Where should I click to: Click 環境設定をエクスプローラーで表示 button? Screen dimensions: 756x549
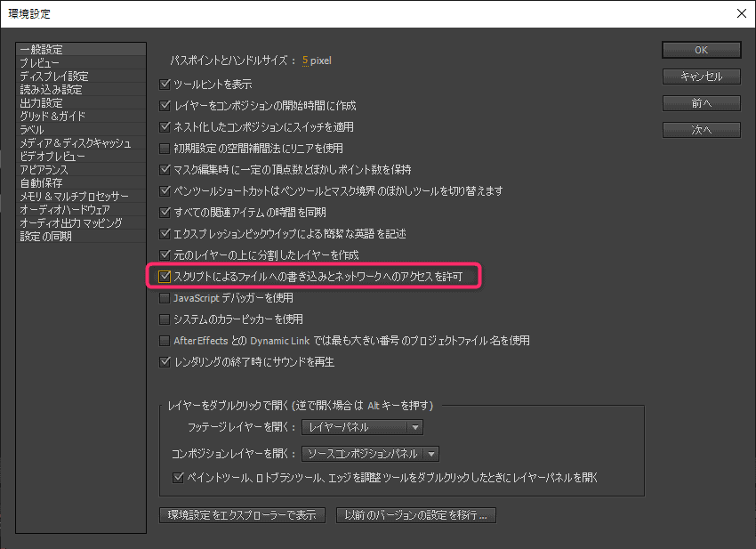[241, 515]
